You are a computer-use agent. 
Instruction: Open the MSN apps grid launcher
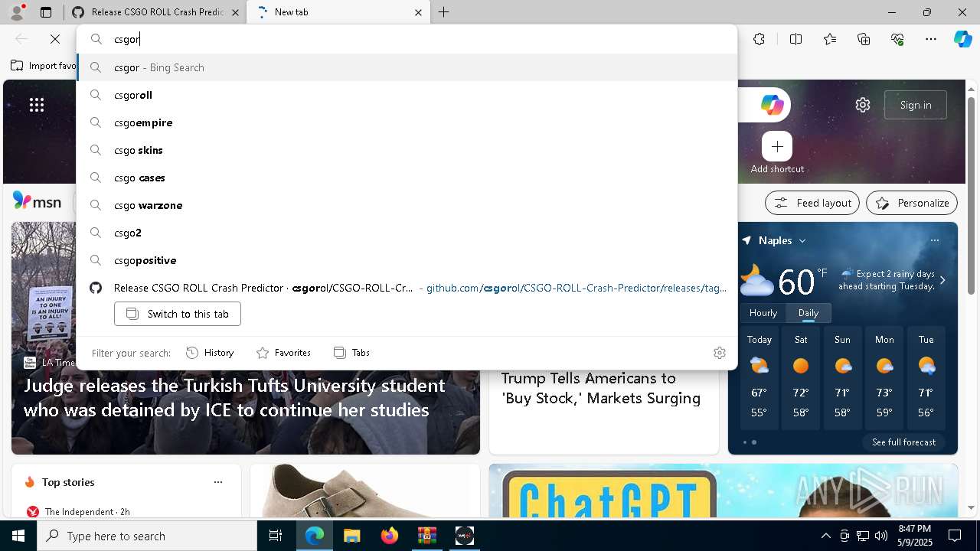click(x=37, y=105)
